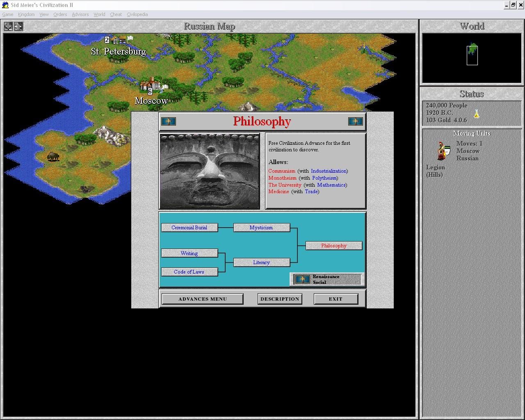Viewport: 525px width, 420px height.
Task: Click the 'Moving Units' heading
Action: pos(472,133)
